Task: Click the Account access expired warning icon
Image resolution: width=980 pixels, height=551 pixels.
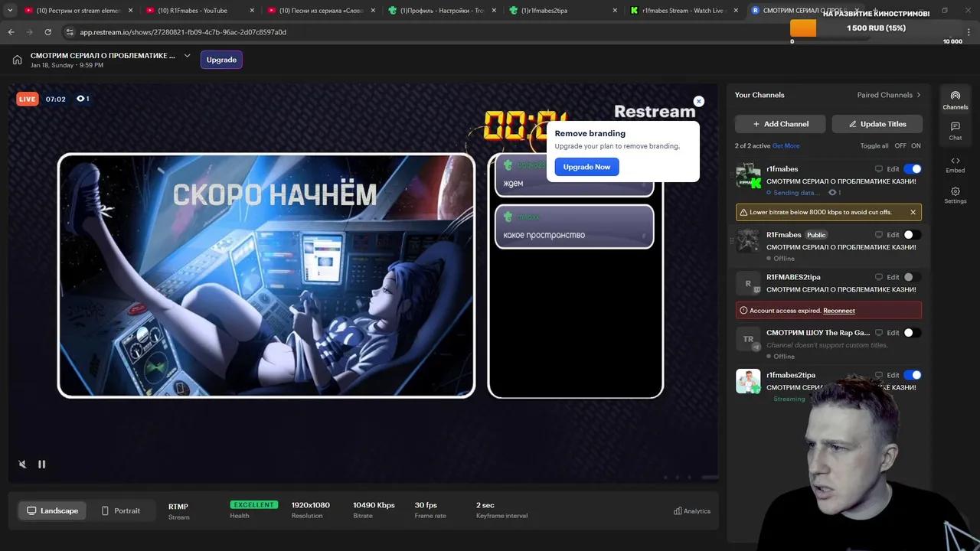Action: point(743,311)
